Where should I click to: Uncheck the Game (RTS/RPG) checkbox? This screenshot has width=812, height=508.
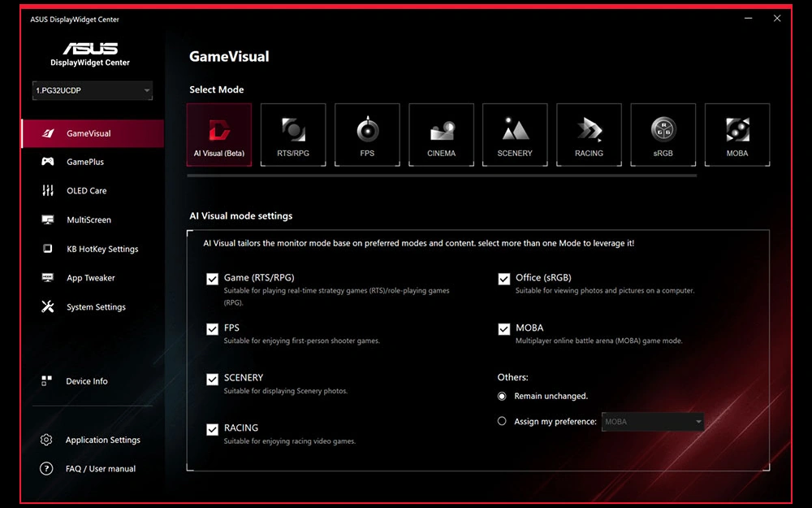tap(212, 279)
